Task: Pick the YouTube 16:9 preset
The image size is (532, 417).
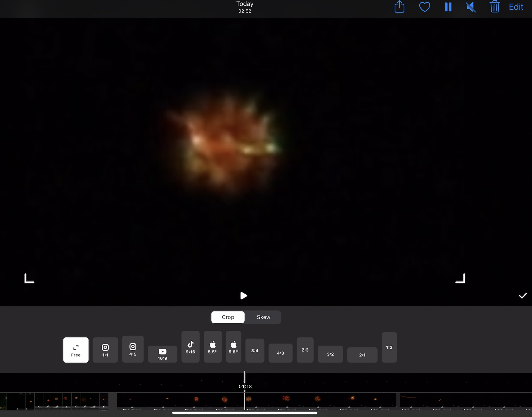Action: coord(162,354)
